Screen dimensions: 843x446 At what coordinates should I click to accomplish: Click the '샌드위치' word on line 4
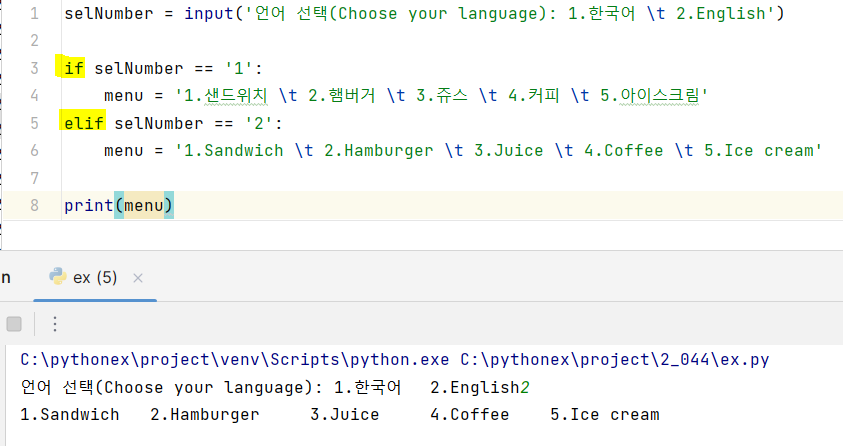coord(235,96)
